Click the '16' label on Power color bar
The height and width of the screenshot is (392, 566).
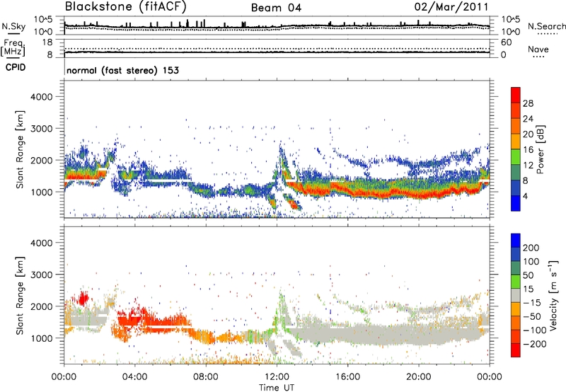[x=528, y=150]
